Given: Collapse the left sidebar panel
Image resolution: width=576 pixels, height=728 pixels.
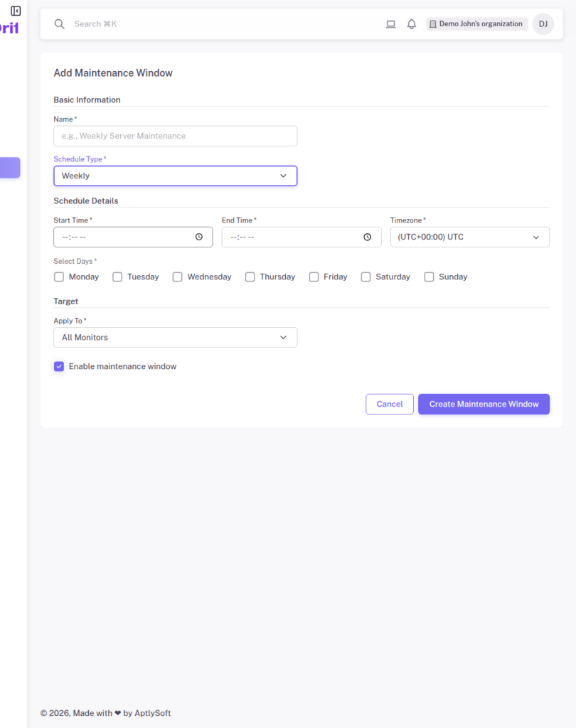Looking at the screenshot, I should (16, 11).
